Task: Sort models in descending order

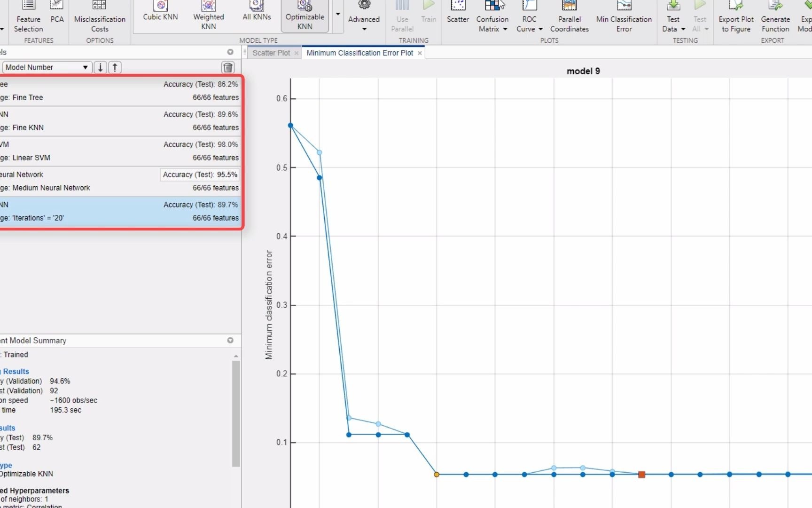Action: click(x=100, y=67)
